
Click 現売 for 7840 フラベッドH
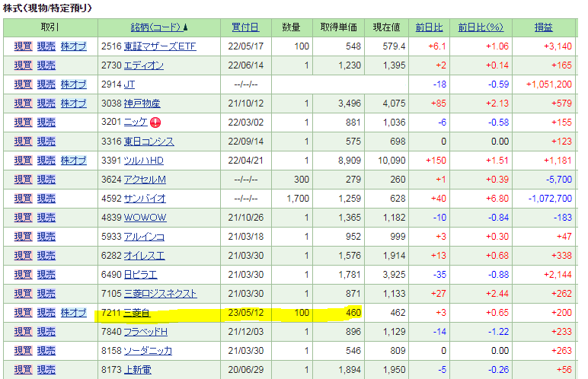[x=46, y=332]
